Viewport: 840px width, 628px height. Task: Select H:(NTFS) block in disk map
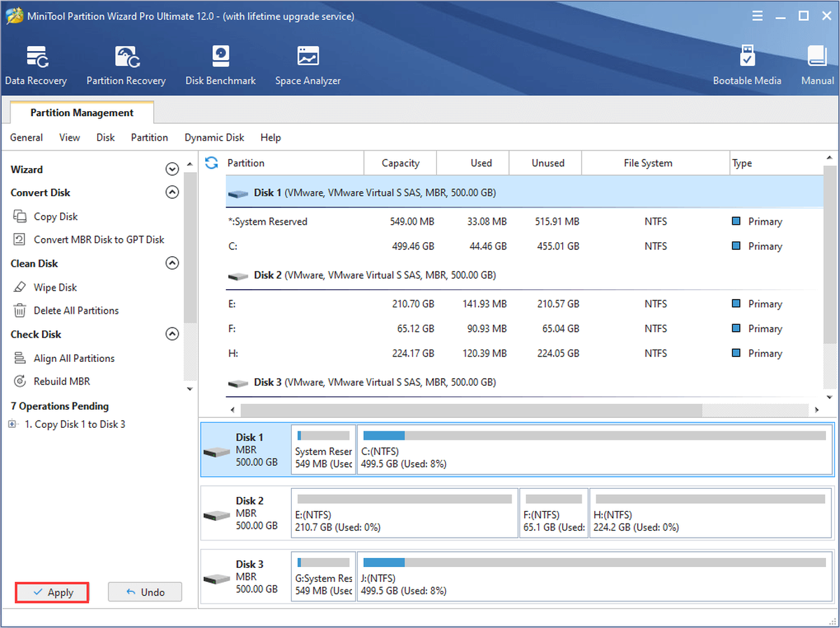712,514
